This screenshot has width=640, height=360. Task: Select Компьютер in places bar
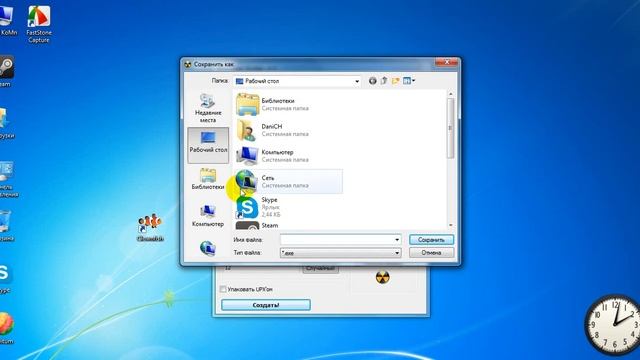pos(208,216)
